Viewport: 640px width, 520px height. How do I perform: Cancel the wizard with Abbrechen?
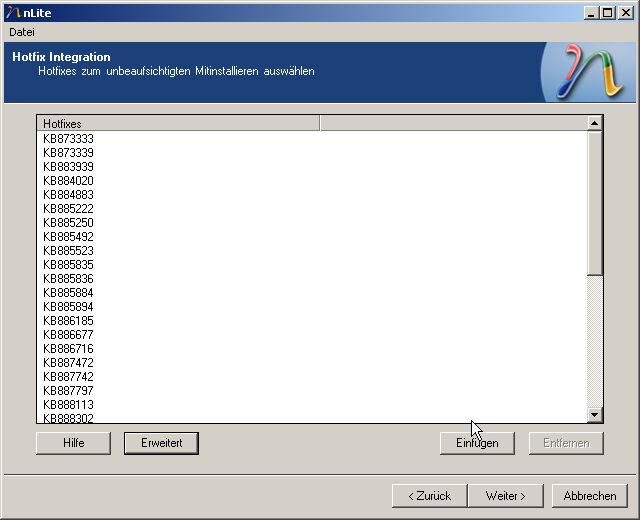click(x=590, y=496)
